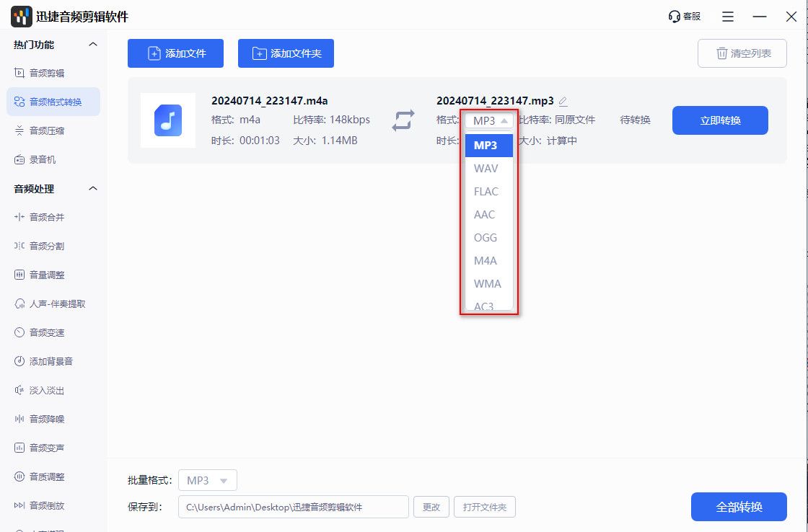Screen dimensions: 808x532
Task: Click the edit pencil icon beside 20240714_223147.mp3
Action: pyautogui.click(x=563, y=101)
